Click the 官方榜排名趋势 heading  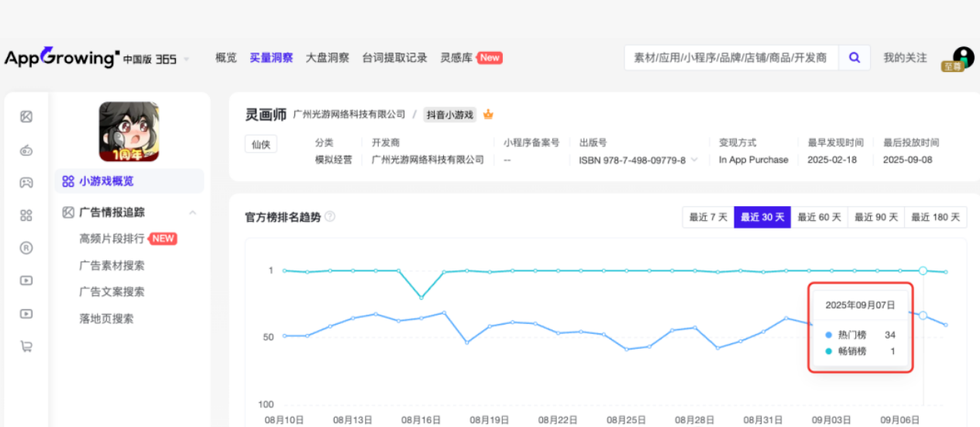point(283,216)
